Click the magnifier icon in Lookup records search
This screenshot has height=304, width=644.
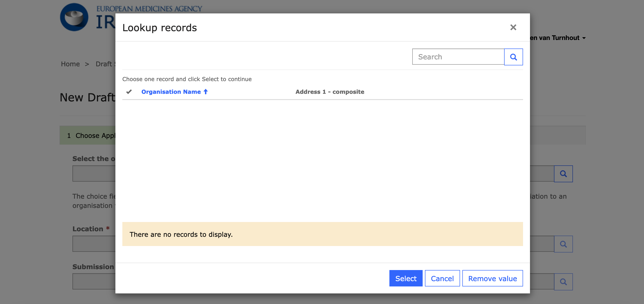513,57
